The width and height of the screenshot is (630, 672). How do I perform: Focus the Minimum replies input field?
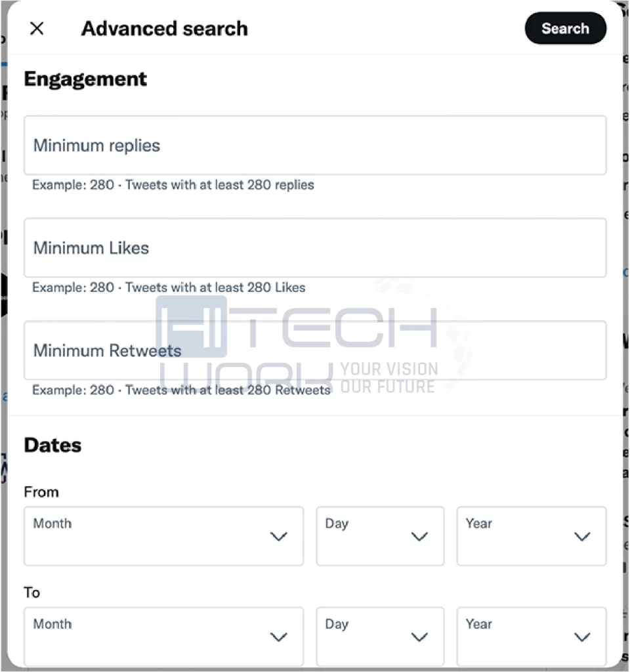coord(315,145)
